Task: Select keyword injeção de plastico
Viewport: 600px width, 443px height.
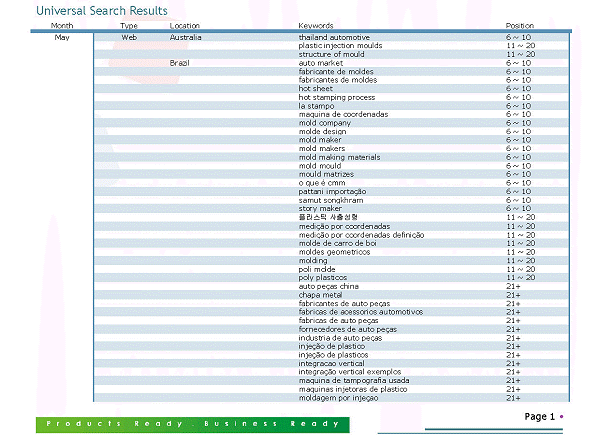Action: (x=332, y=347)
